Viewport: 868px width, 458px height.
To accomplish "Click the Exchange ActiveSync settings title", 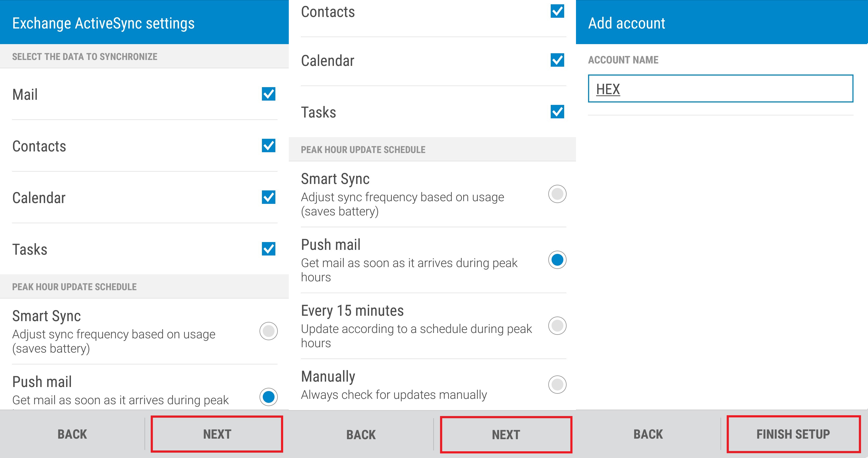I will point(103,23).
